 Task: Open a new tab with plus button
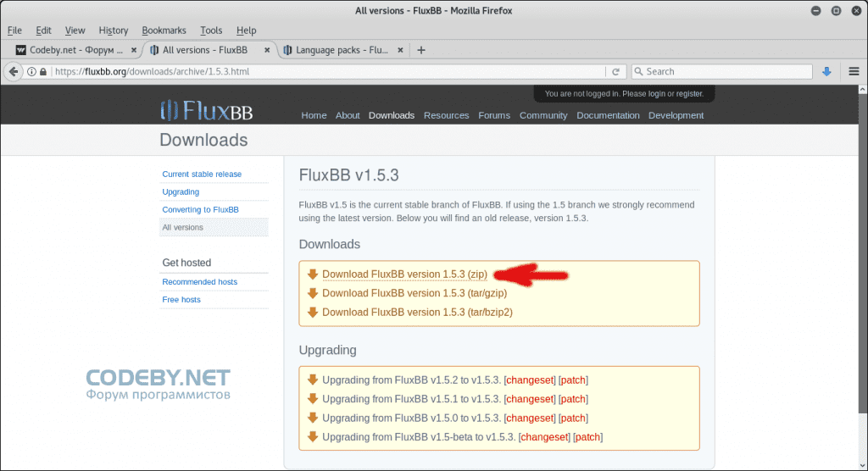(x=421, y=50)
